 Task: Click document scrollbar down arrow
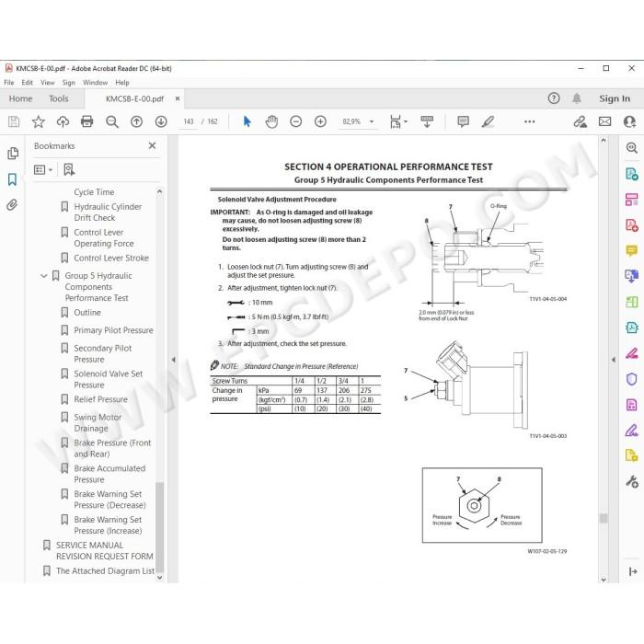click(604, 580)
